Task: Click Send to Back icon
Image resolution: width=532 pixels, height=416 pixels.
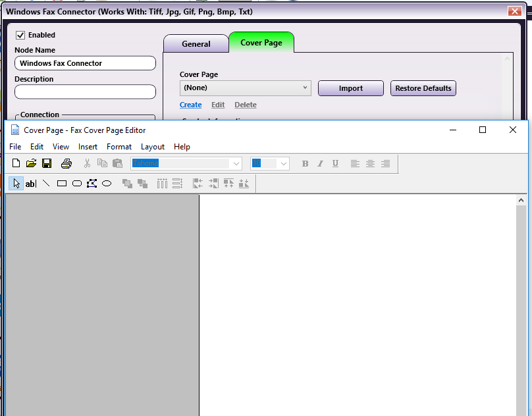Action: (x=142, y=184)
